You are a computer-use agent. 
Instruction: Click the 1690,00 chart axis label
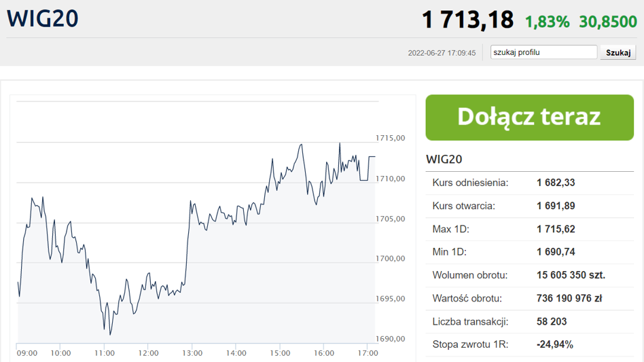click(x=390, y=339)
